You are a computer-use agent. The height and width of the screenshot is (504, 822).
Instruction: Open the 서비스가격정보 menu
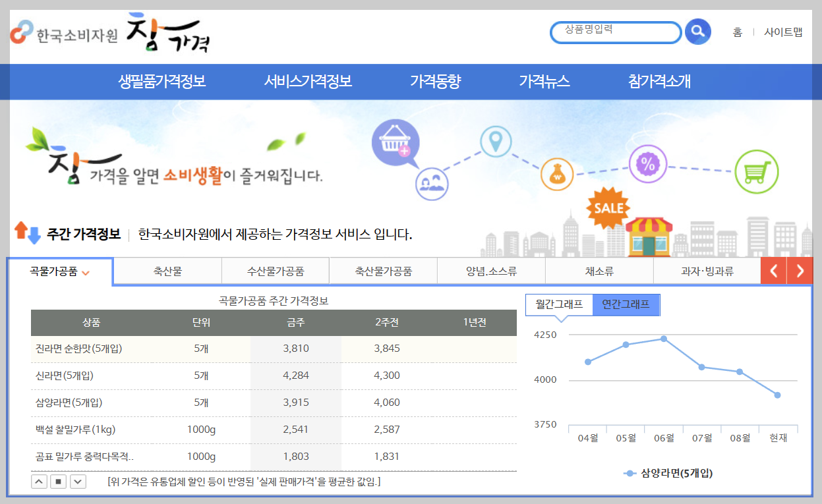(308, 82)
